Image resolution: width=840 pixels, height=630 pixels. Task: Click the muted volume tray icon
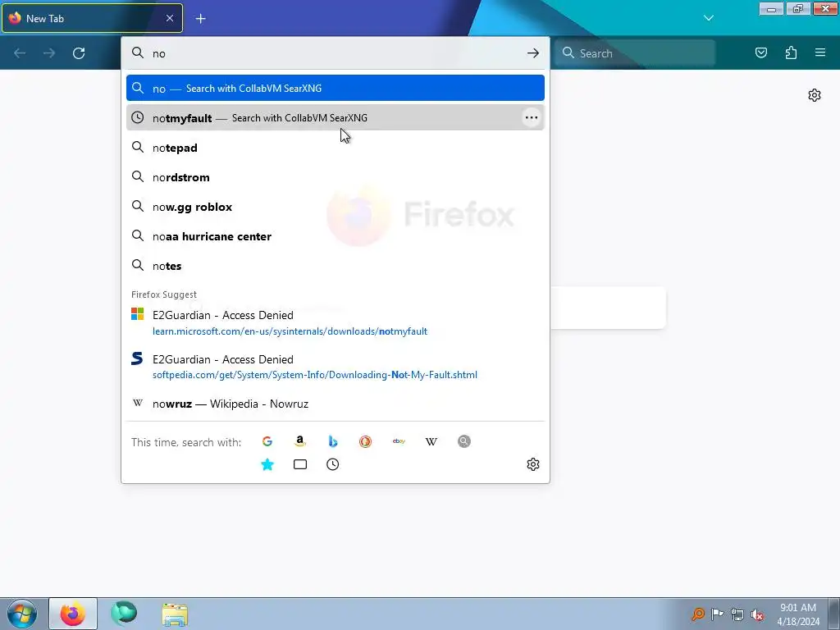[757, 614]
